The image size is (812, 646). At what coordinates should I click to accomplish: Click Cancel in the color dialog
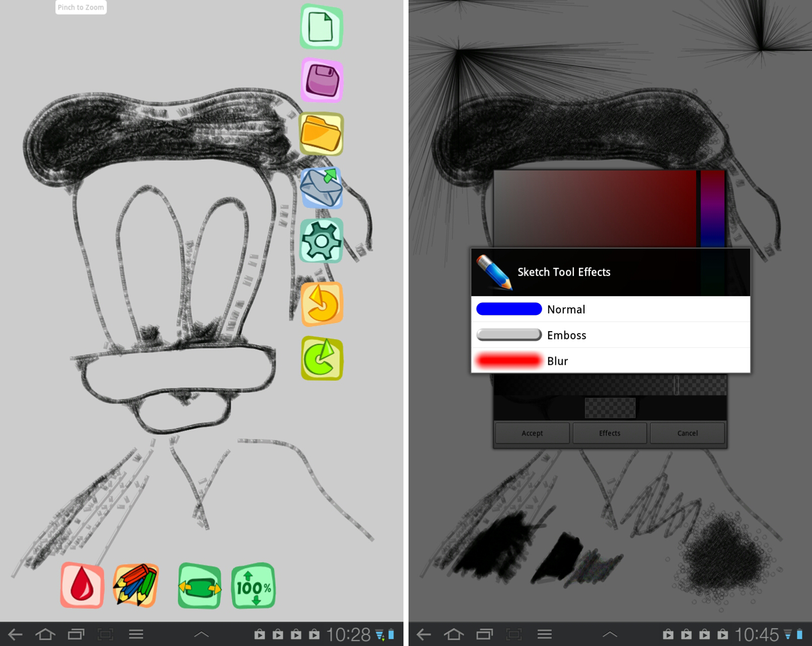tap(687, 433)
